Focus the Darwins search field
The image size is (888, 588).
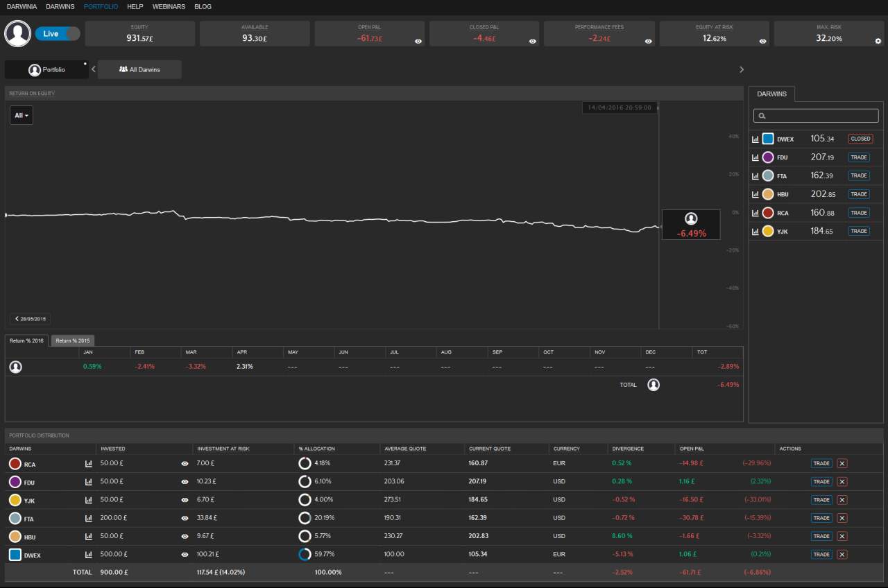pos(816,116)
